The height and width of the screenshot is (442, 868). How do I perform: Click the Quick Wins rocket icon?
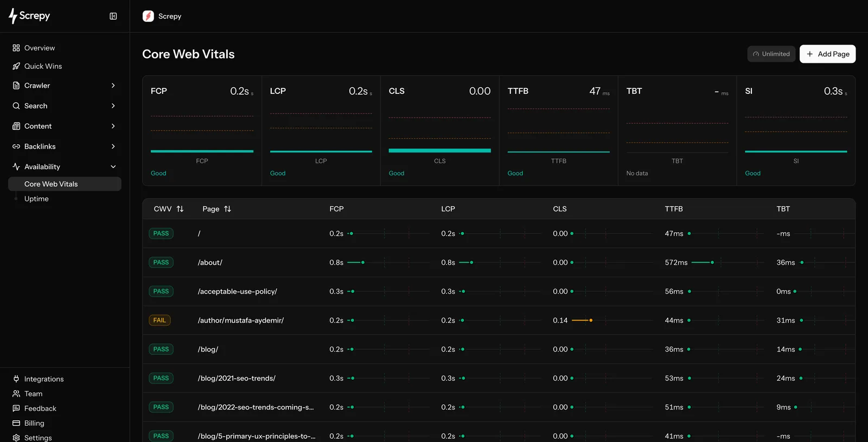point(16,66)
